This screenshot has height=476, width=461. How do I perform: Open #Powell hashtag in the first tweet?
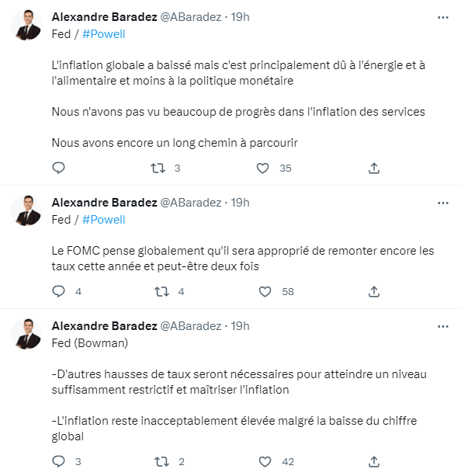[103, 34]
